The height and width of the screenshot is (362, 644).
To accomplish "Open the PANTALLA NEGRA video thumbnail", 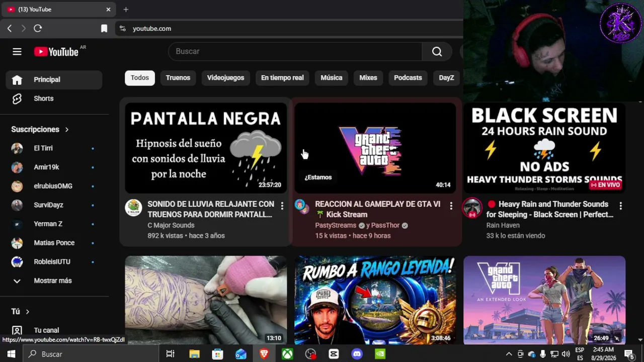I will [206, 148].
